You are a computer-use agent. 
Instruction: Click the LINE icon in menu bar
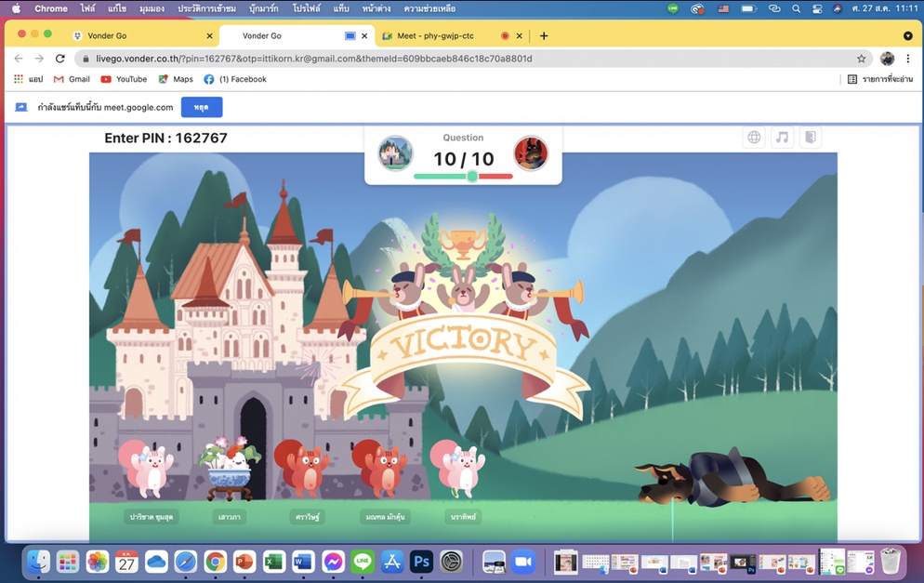673,8
